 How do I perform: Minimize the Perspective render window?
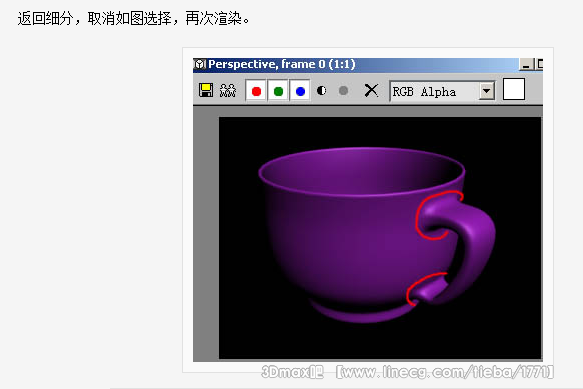(x=526, y=64)
